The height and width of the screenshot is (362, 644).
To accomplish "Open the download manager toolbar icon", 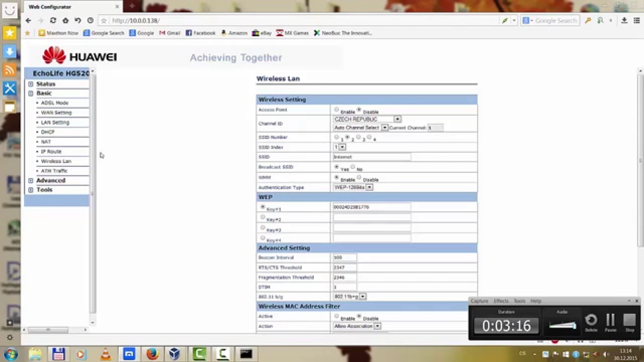I will (x=624, y=21).
